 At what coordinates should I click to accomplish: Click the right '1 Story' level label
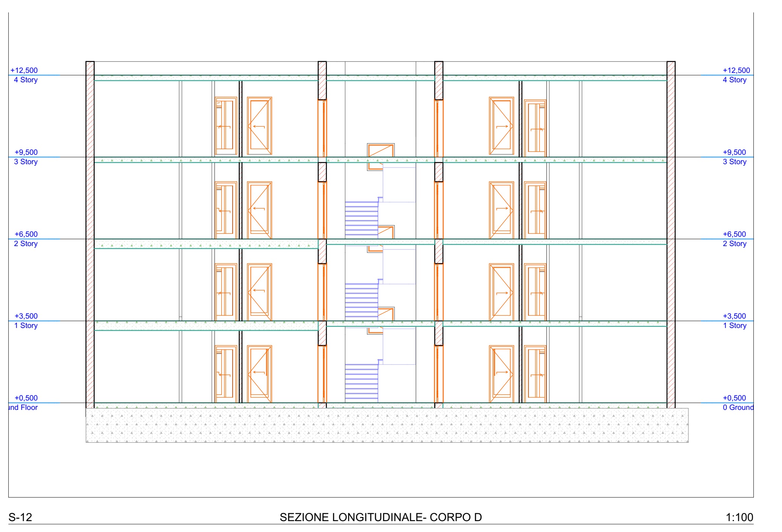(x=734, y=326)
